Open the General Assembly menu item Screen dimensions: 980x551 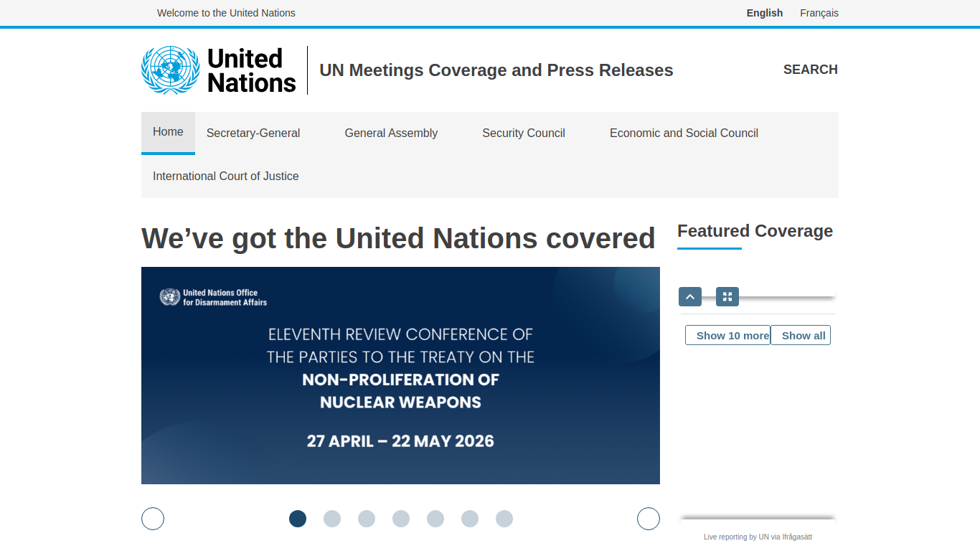point(391,133)
